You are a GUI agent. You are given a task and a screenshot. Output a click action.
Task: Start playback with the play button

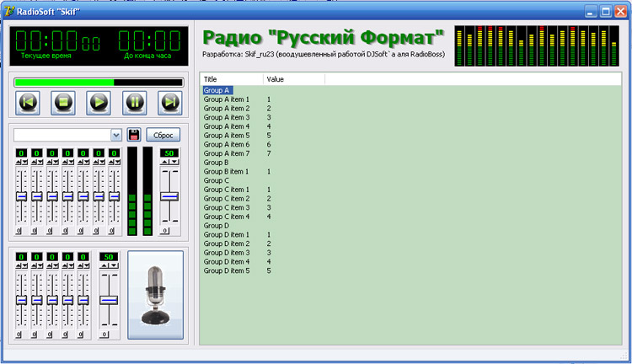[99, 103]
